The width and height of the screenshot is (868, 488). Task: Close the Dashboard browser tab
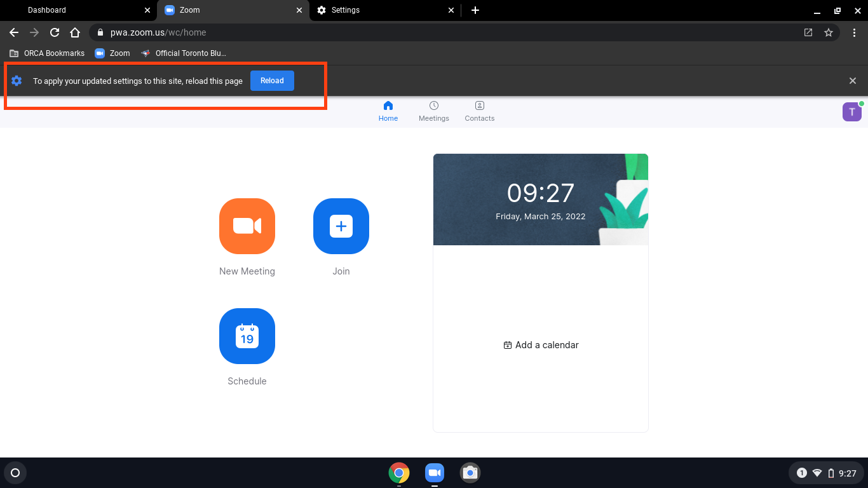tap(147, 10)
